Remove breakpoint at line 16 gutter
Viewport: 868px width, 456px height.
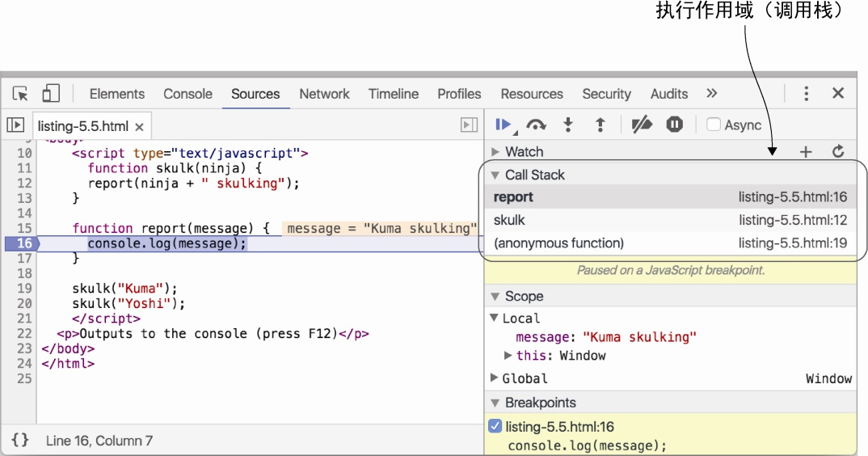pos(22,243)
